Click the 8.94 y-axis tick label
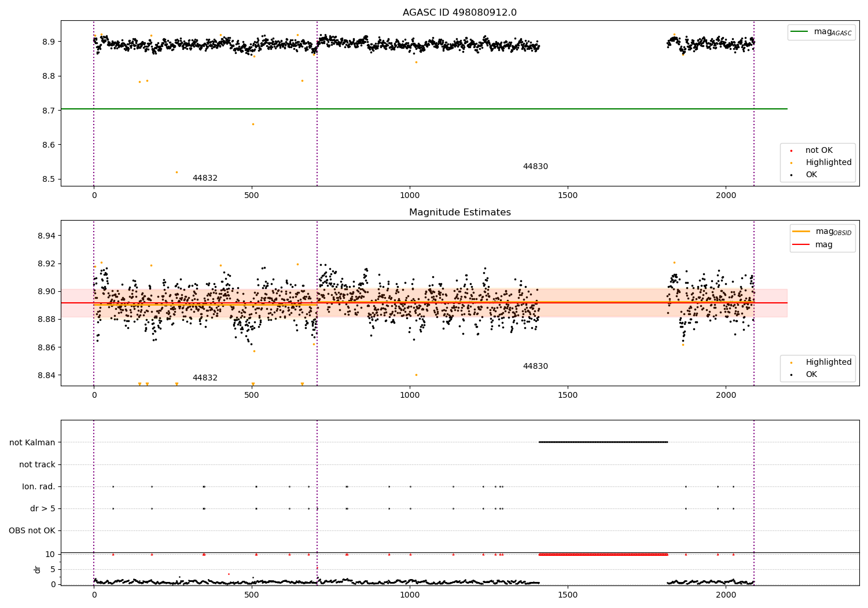The image size is (868, 608). click(x=45, y=236)
